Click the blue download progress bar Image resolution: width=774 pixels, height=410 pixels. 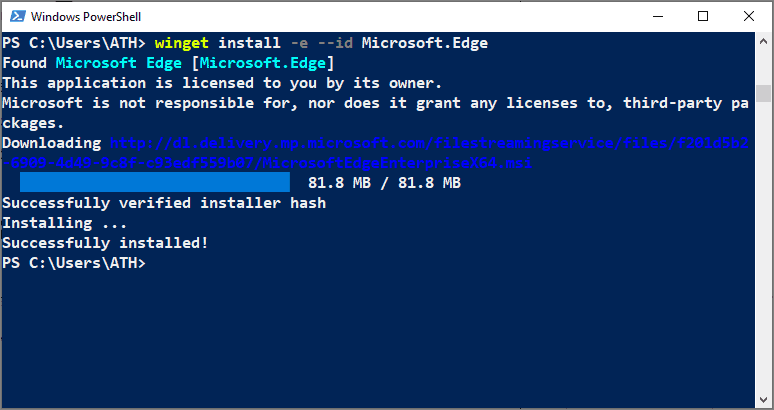(155, 182)
